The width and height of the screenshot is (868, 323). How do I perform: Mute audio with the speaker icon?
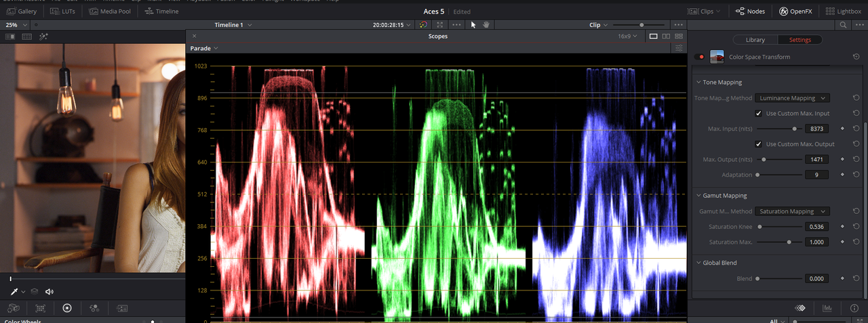[50, 291]
